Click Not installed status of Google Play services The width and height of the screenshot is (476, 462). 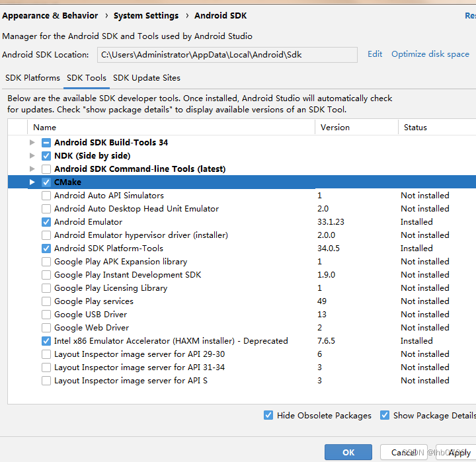[425, 301]
